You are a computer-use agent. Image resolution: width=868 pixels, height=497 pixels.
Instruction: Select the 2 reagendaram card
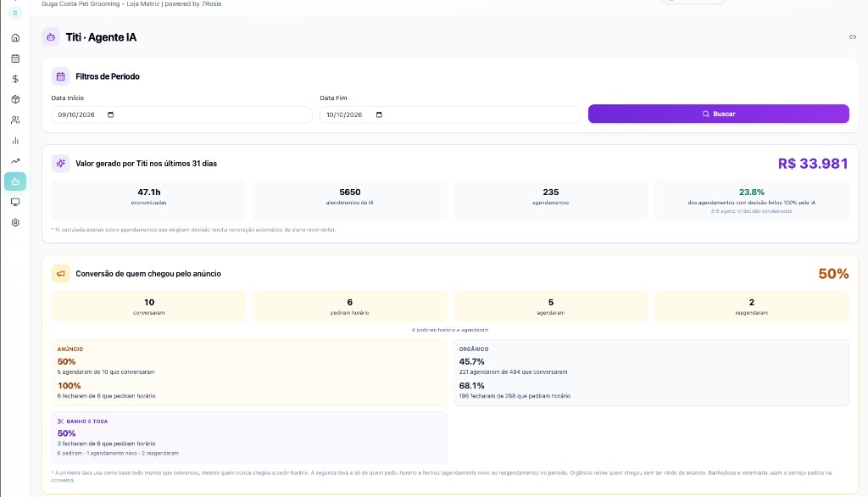point(752,306)
